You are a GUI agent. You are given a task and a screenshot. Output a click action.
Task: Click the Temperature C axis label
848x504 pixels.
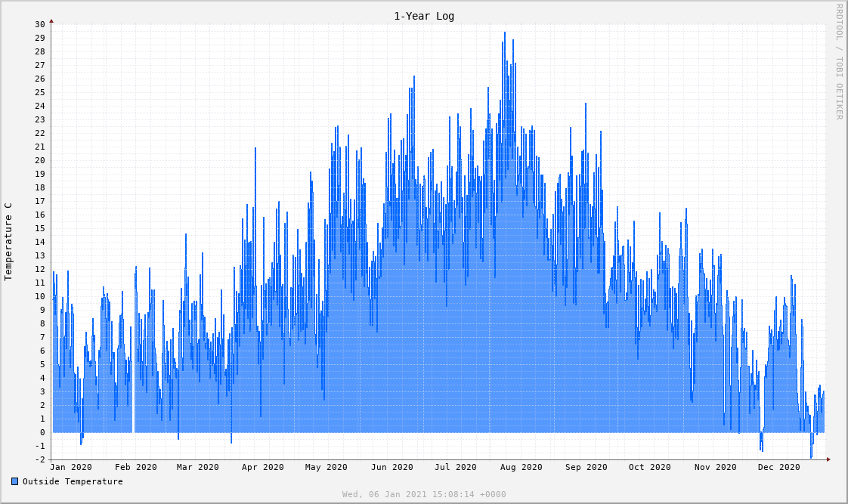(x=8, y=242)
